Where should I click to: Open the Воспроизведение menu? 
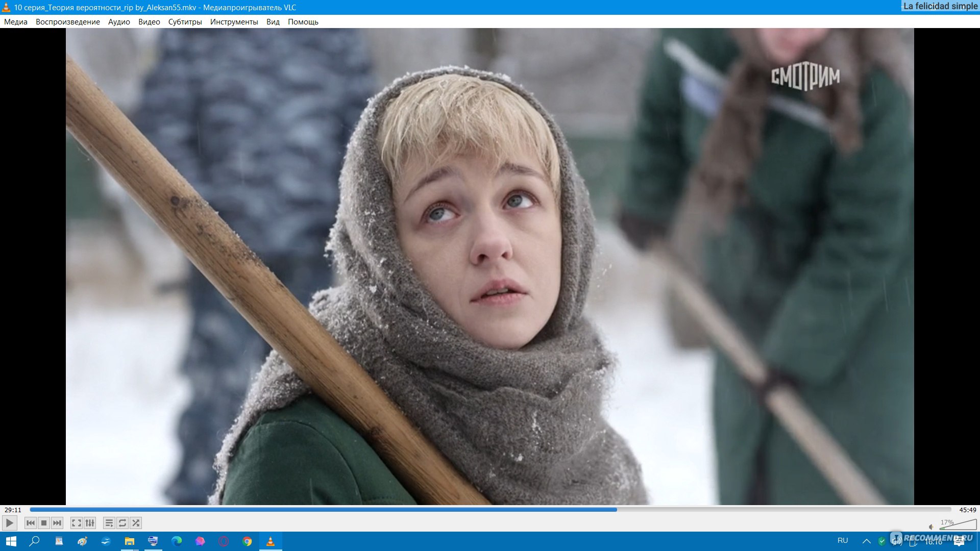coord(68,22)
